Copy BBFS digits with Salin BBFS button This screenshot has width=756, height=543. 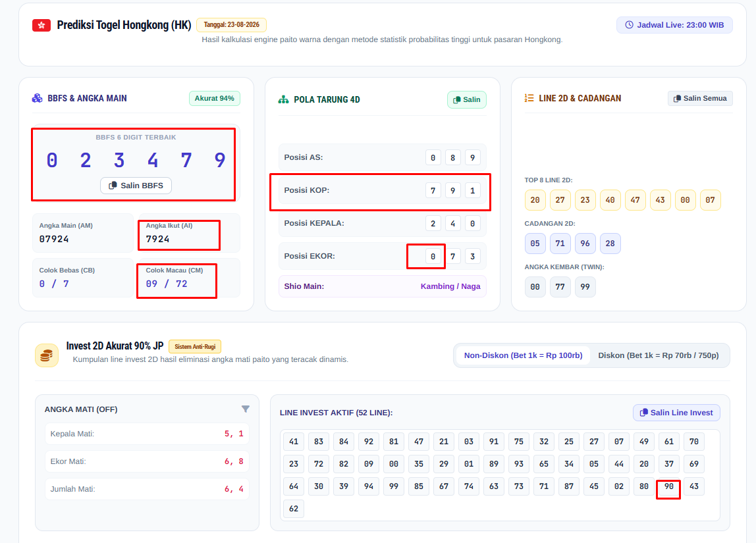tap(136, 186)
